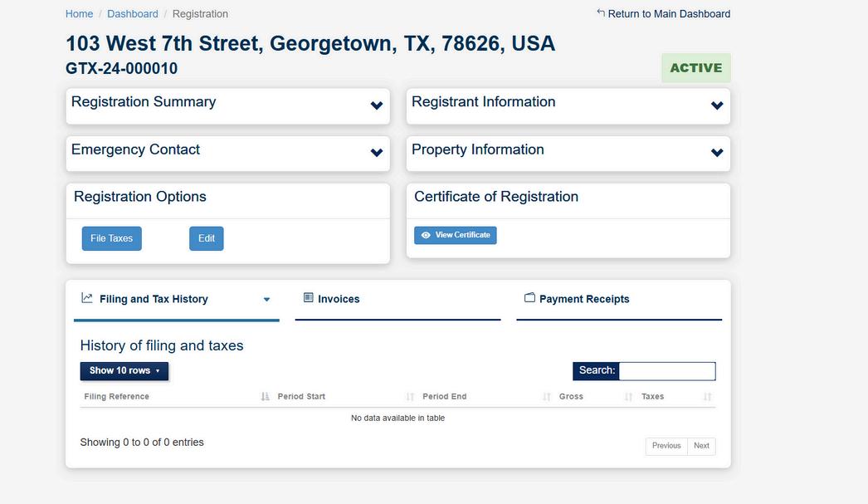Screen dimensions: 868x504
Task: Sort by Filing Reference column icon
Action: coord(266,397)
